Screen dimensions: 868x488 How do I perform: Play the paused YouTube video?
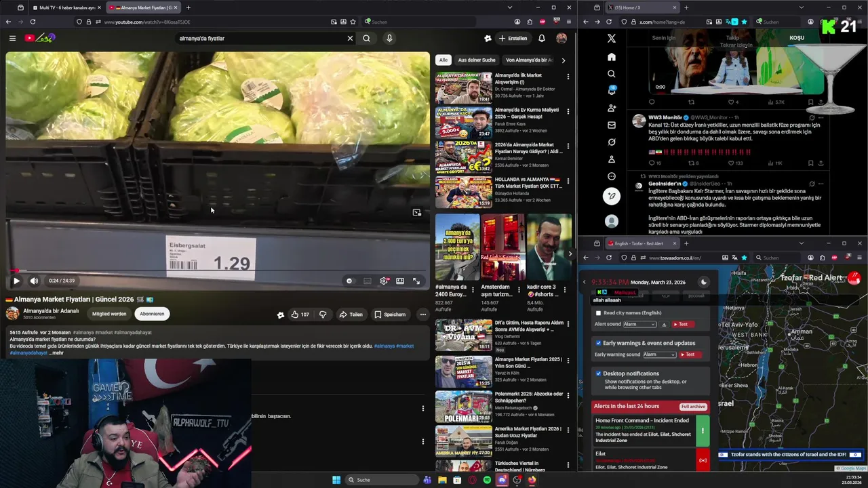16,281
